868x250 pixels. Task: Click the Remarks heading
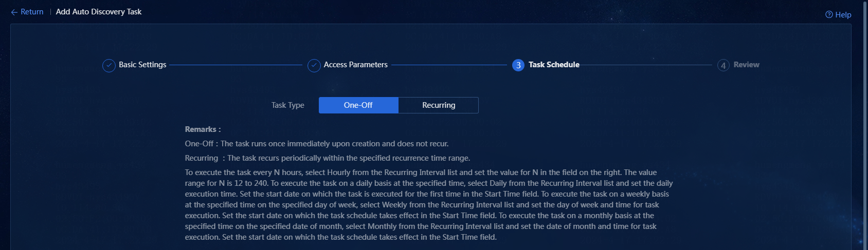203,129
